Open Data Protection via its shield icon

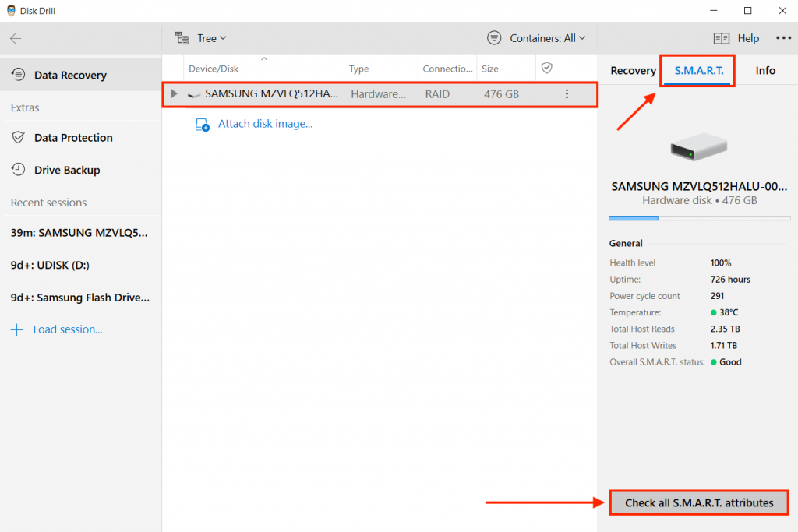[16, 137]
